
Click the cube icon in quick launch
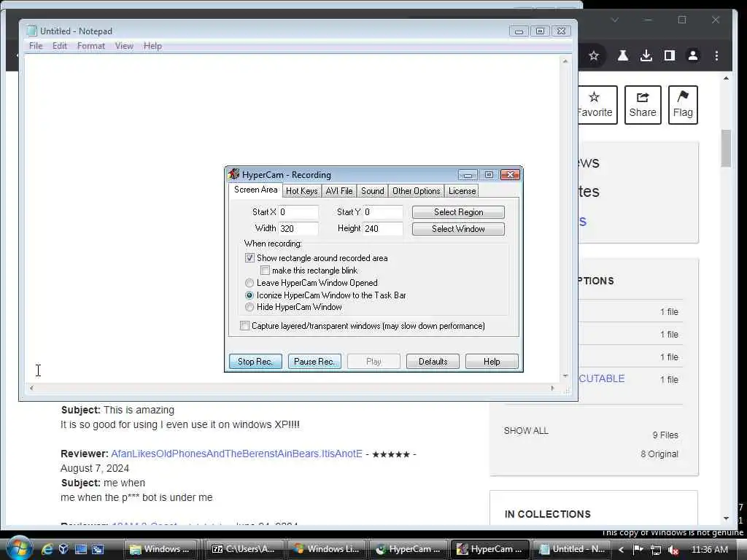click(63, 549)
